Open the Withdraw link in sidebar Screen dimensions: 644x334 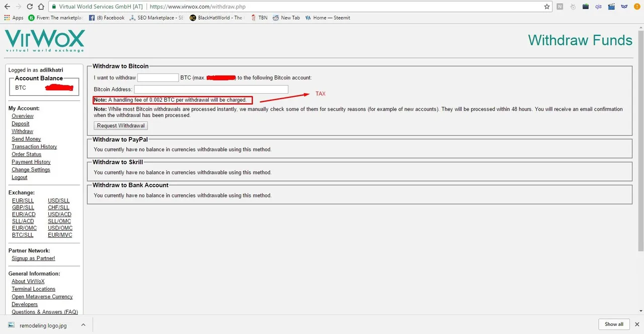point(23,131)
